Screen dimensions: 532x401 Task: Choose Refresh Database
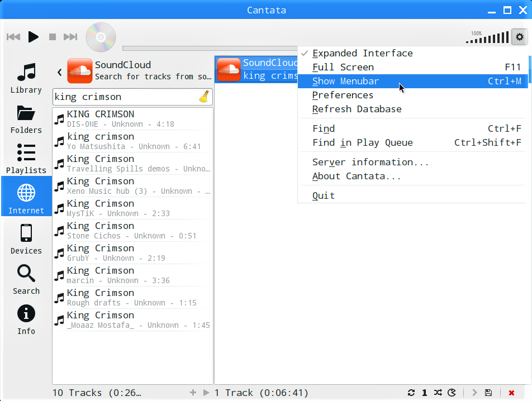click(412, 109)
